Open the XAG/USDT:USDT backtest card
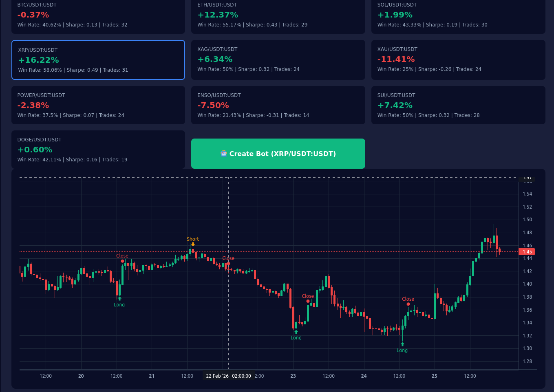Screen dimensions: 554x392 278,59
